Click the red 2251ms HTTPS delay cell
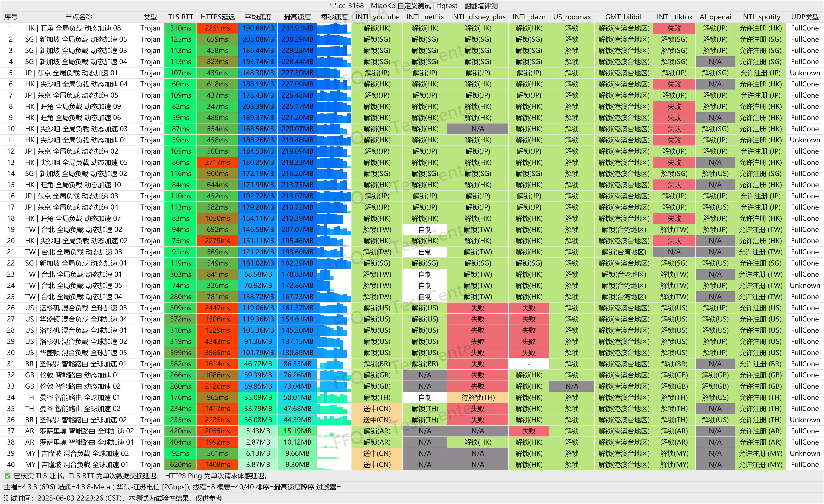 (217, 28)
